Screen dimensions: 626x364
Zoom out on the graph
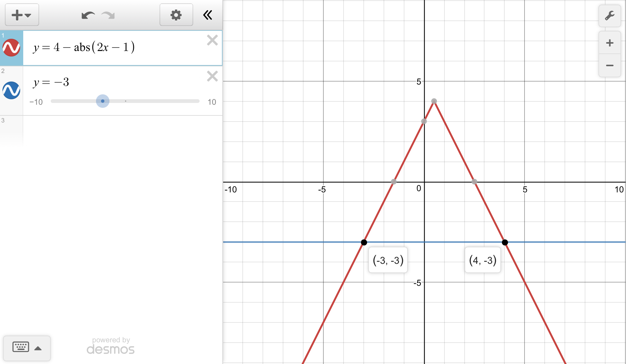click(x=609, y=65)
